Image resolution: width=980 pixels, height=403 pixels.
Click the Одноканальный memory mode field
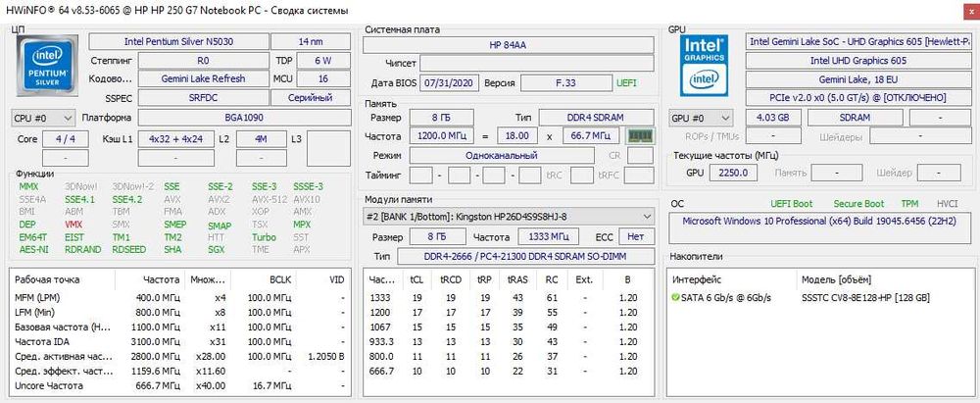(x=501, y=155)
